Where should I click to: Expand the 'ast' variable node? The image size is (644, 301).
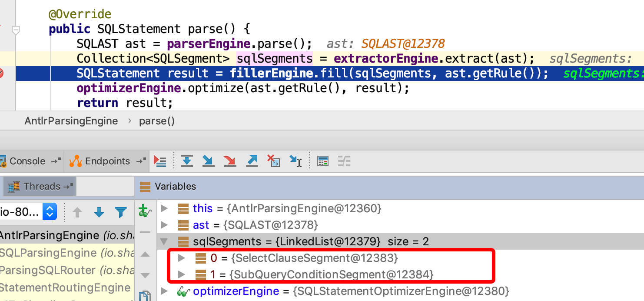(164, 225)
